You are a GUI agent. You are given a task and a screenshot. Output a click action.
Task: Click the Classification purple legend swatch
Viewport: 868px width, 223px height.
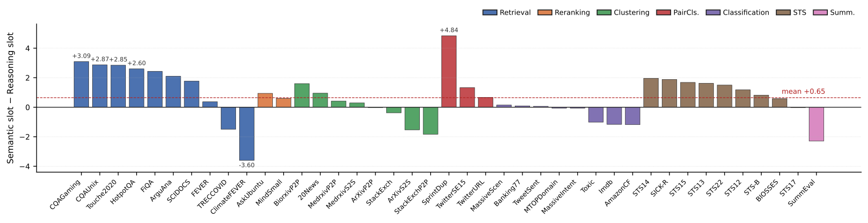[x=713, y=12]
